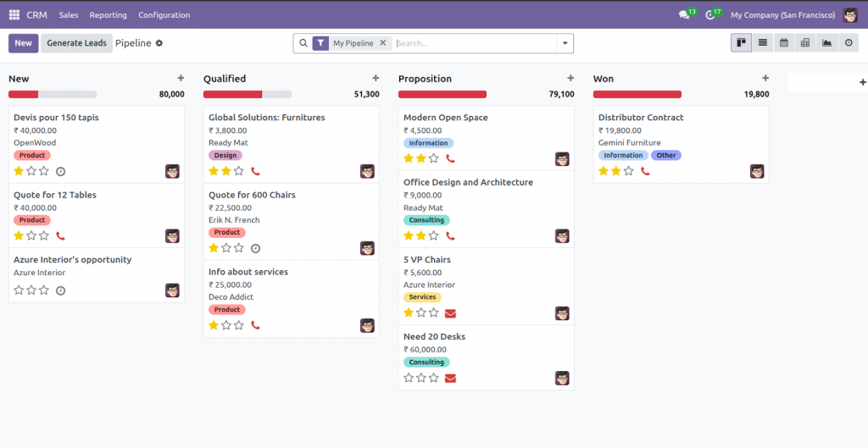Switch to pivot table view
The width and height of the screenshot is (868, 448).
(x=805, y=43)
